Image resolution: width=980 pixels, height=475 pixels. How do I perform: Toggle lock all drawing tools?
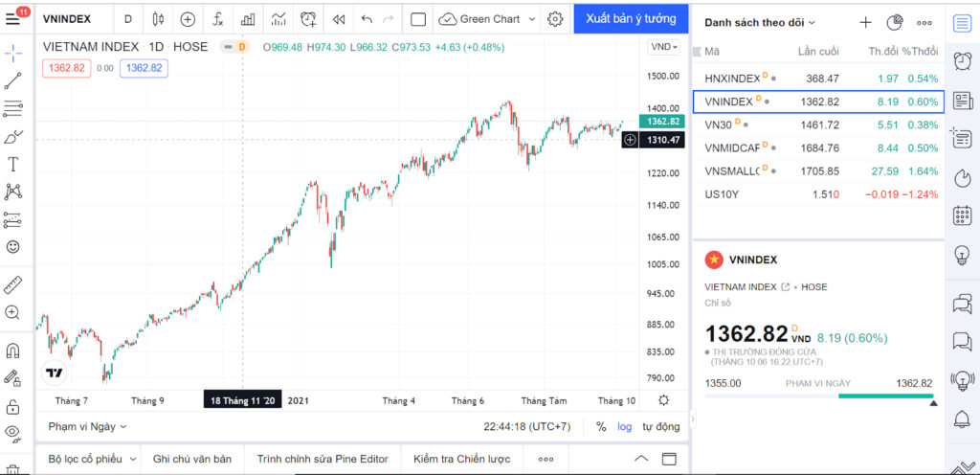13,406
